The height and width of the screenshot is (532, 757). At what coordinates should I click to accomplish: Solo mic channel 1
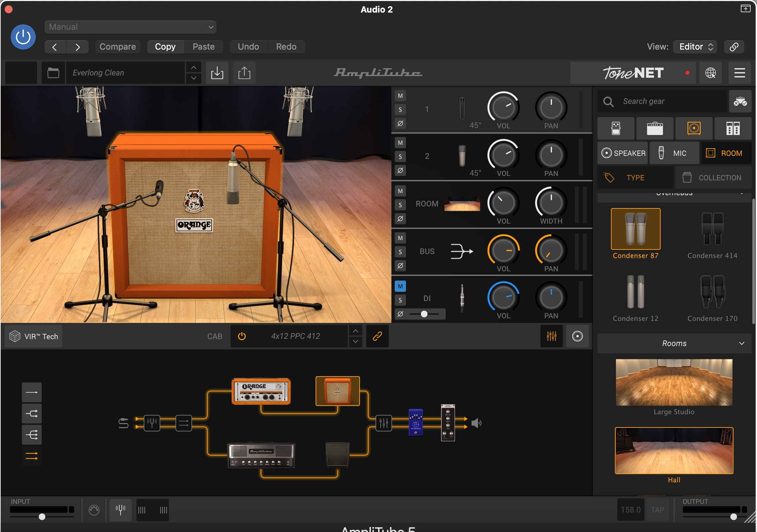tap(400, 110)
